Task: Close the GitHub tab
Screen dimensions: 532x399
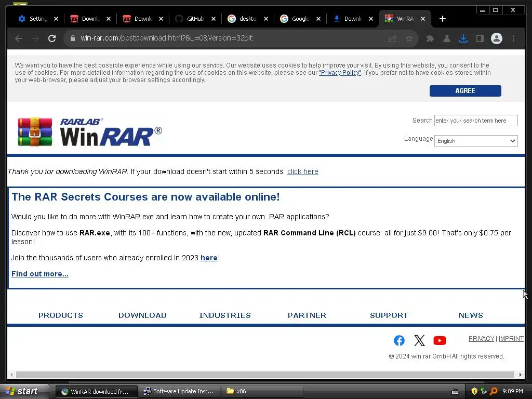Action: [x=214, y=19]
